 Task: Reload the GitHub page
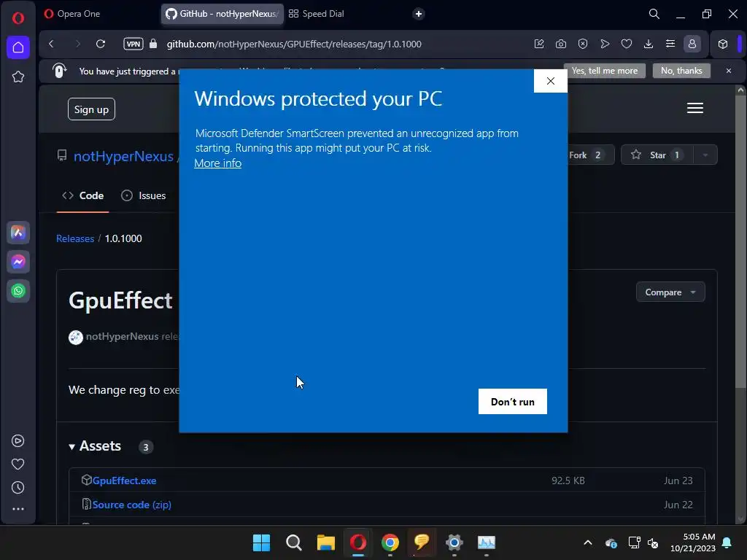101,44
